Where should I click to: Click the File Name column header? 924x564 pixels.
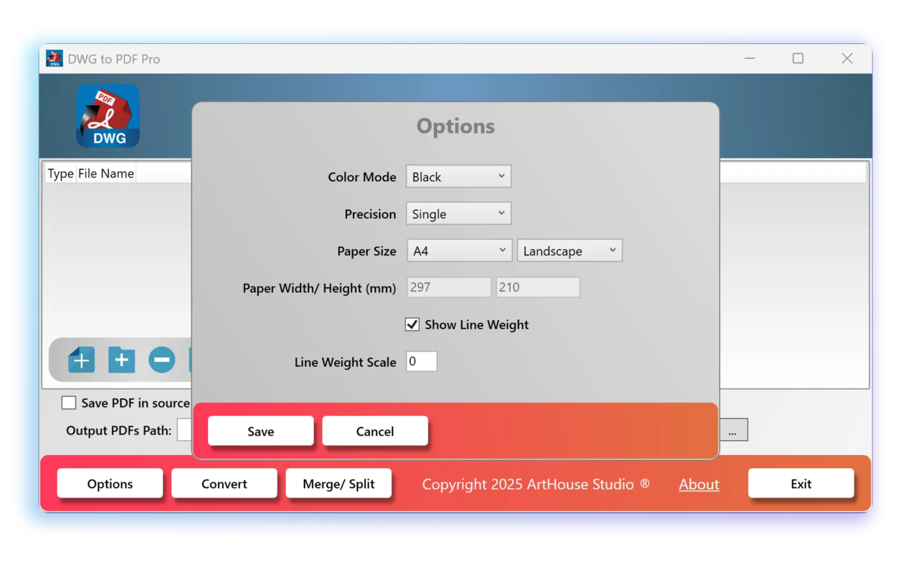click(106, 173)
